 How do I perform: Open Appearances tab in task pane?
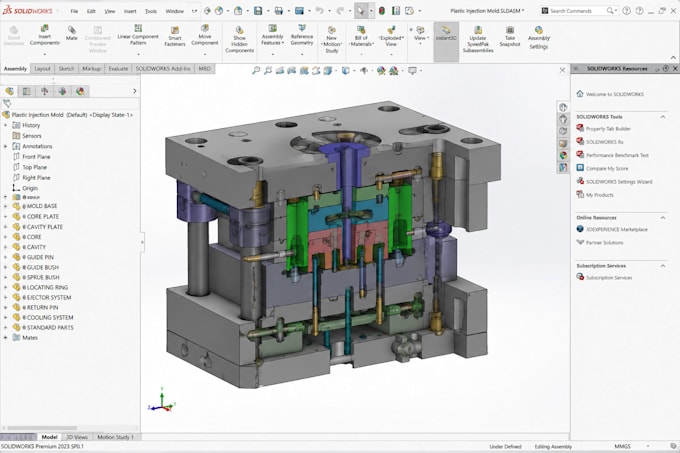pos(563,155)
